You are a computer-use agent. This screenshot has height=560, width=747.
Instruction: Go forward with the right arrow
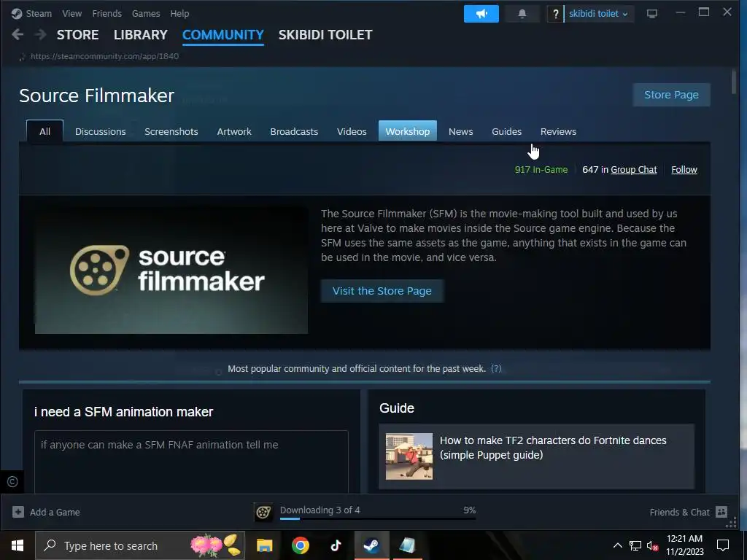click(41, 34)
